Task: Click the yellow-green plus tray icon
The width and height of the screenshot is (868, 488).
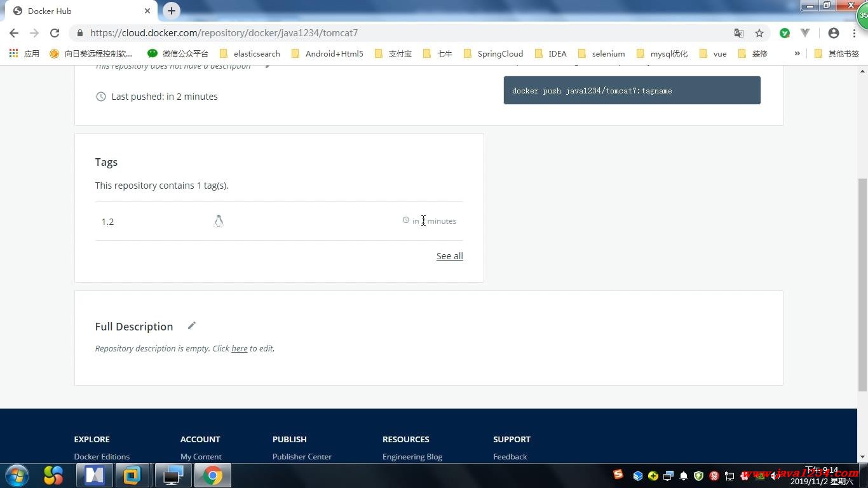Action: coord(653,476)
